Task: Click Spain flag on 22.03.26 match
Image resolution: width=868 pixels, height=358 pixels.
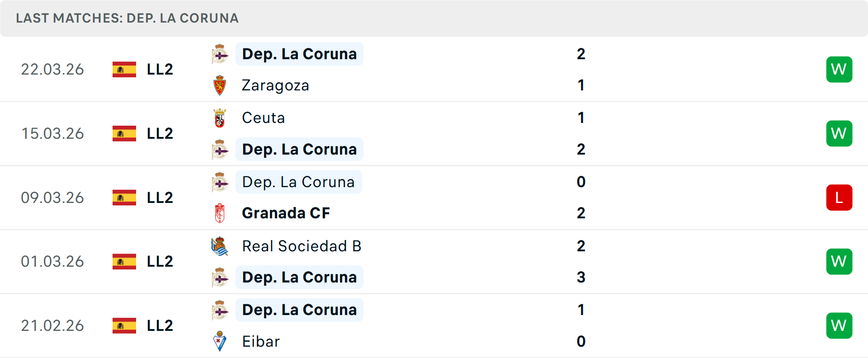Action: click(124, 70)
